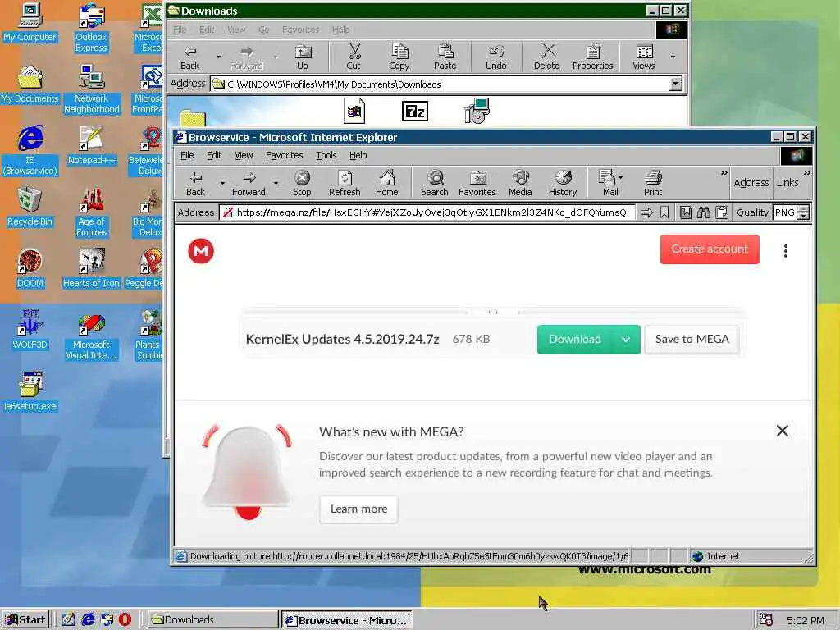Select the Recycle Bin icon
This screenshot has width=840, height=630.
click(x=30, y=206)
